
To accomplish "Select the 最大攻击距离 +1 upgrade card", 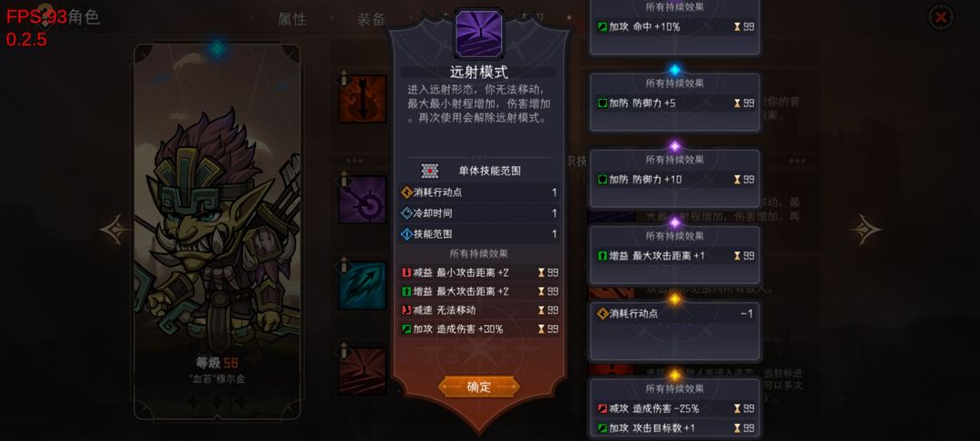I will [x=675, y=255].
